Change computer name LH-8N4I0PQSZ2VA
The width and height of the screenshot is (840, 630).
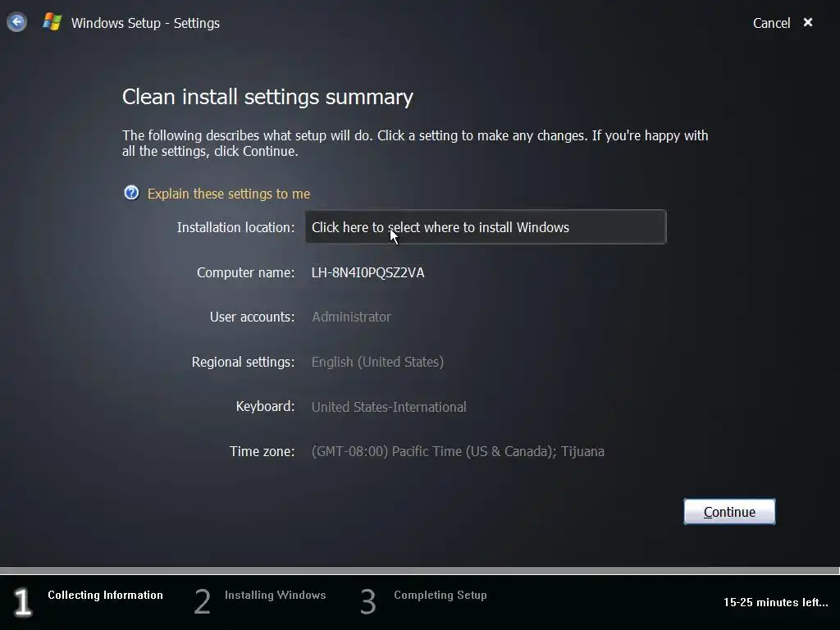click(367, 272)
